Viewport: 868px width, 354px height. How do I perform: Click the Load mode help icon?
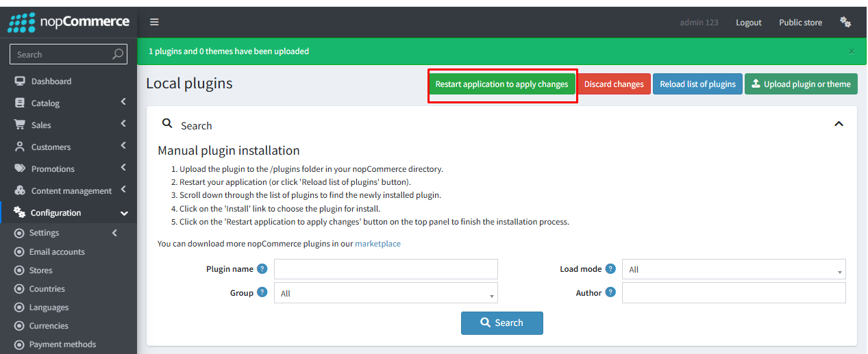(x=610, y=269)
